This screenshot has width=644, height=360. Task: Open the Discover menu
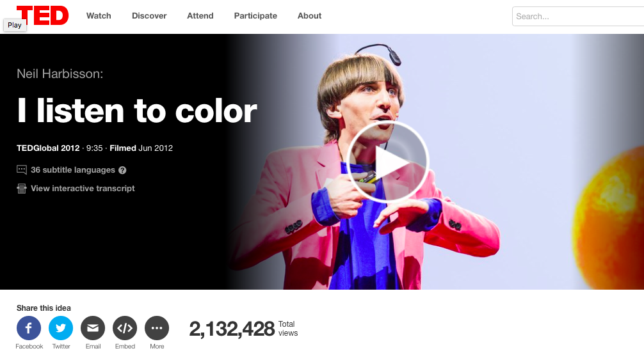149,15
